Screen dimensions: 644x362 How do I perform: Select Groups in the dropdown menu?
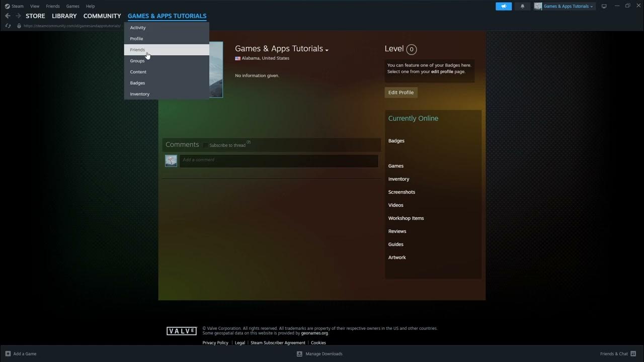167,61
